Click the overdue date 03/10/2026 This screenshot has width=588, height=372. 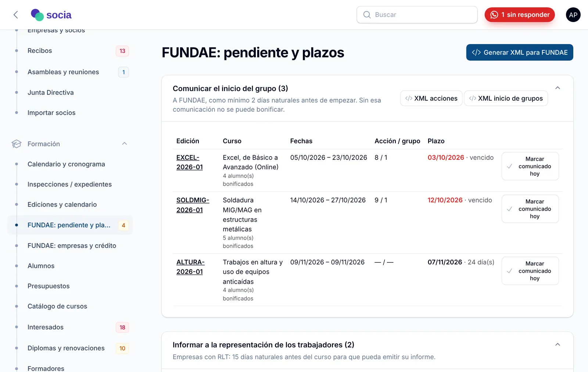(x=446, y=157)
